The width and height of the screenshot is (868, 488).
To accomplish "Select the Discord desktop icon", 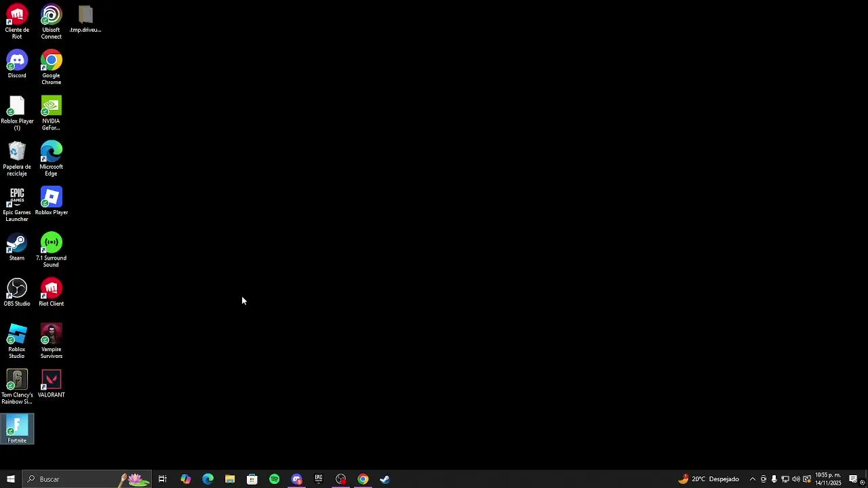I will point(17,64).
